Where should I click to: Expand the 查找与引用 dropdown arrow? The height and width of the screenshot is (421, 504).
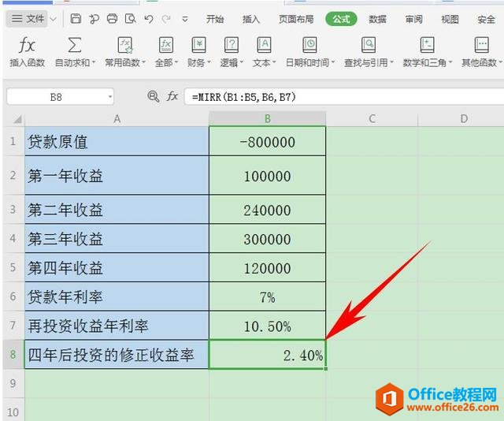391,62
